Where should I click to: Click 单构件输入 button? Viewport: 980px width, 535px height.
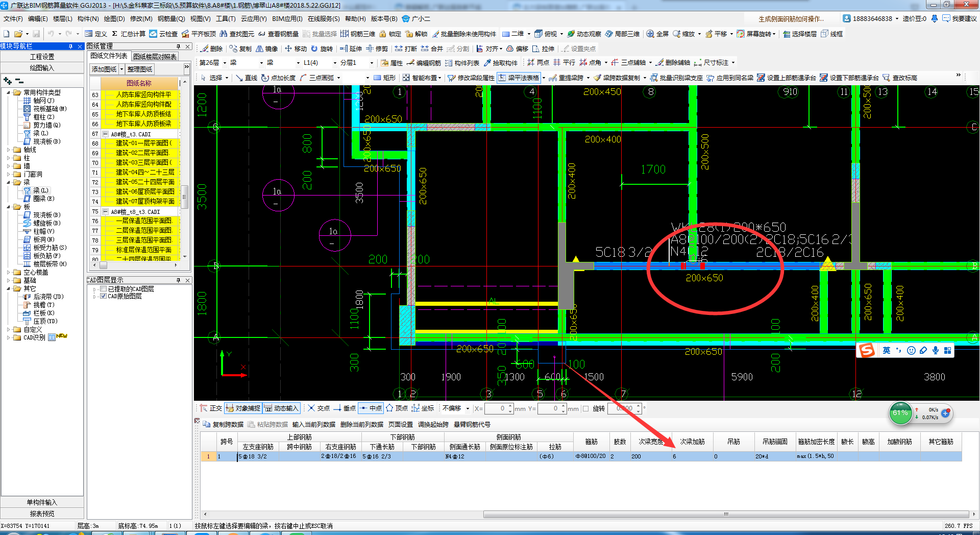42,502
